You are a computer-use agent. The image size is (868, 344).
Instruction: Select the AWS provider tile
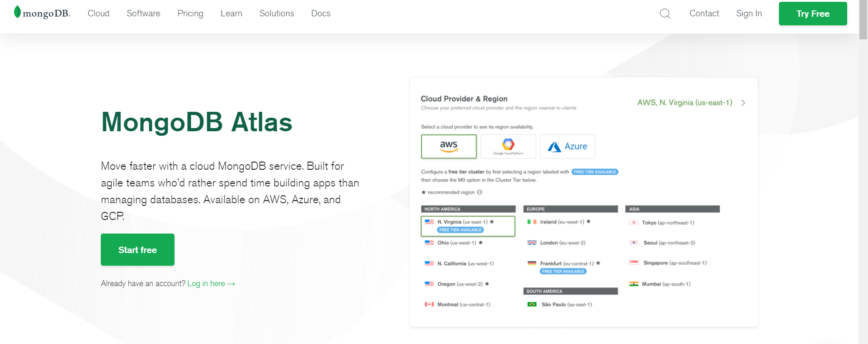tap(449, 147)
